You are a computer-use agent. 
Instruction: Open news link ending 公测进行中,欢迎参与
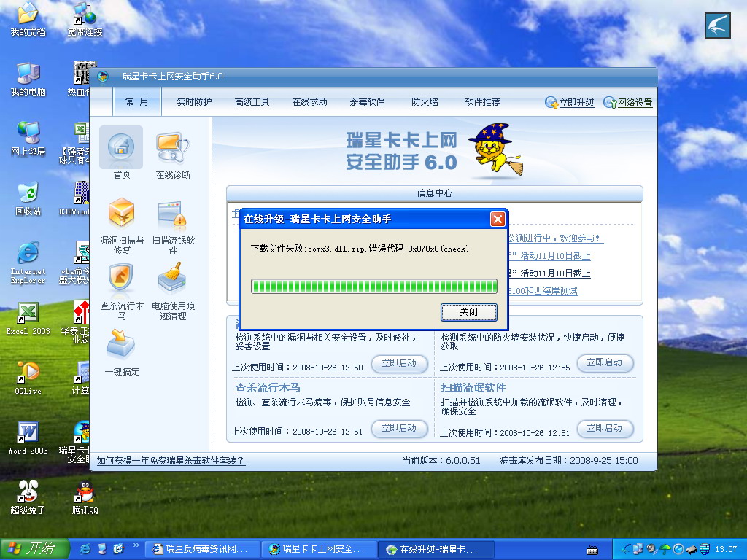point(554,238)
